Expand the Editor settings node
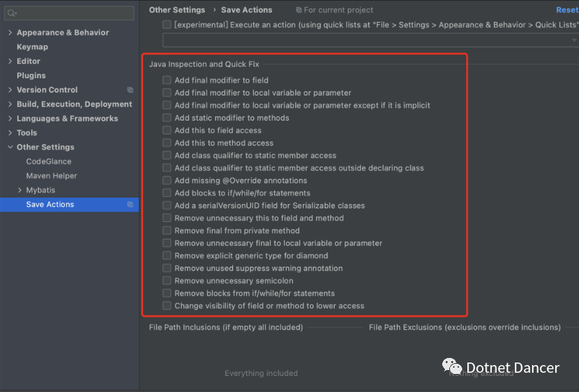 point(10,62)
